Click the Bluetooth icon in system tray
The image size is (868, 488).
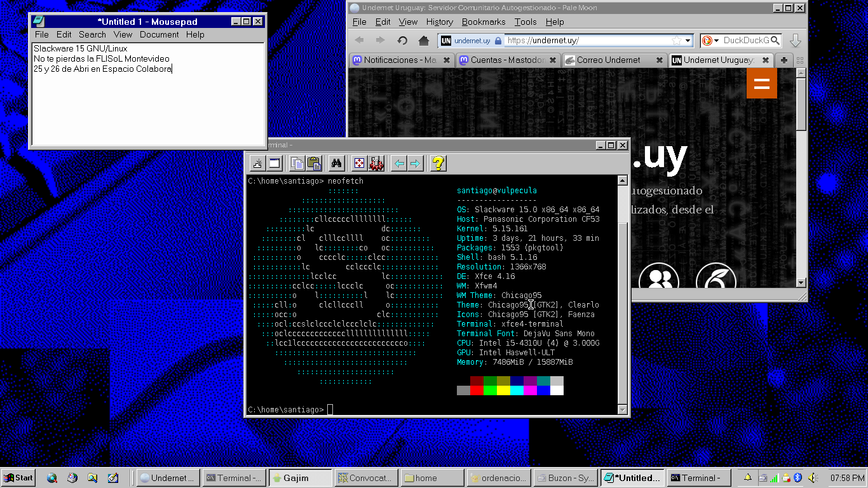797,478
